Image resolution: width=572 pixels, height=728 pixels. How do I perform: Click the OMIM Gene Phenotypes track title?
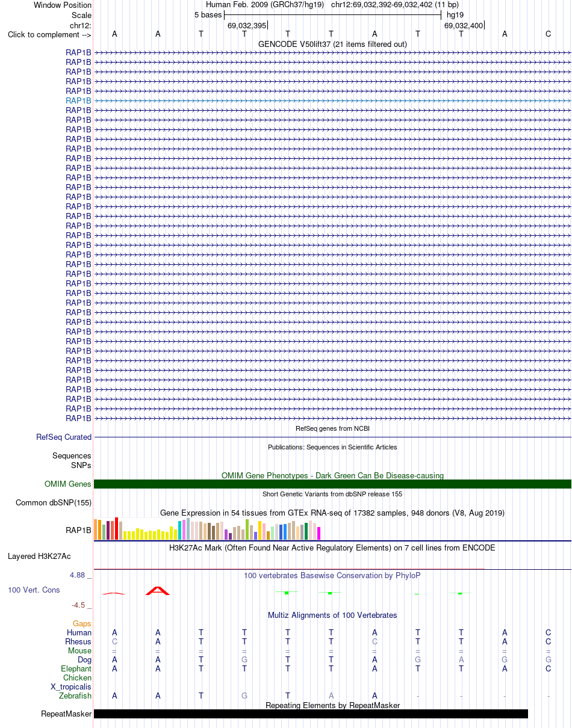(x=332, y=475)
